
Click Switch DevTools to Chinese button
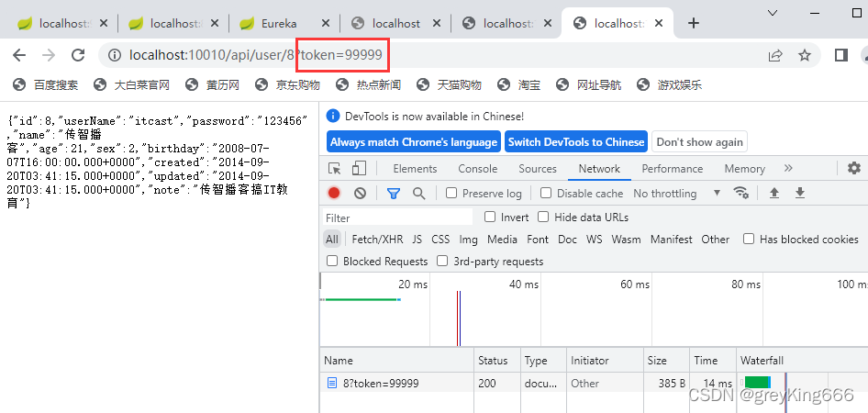click(x=576, y=141)
